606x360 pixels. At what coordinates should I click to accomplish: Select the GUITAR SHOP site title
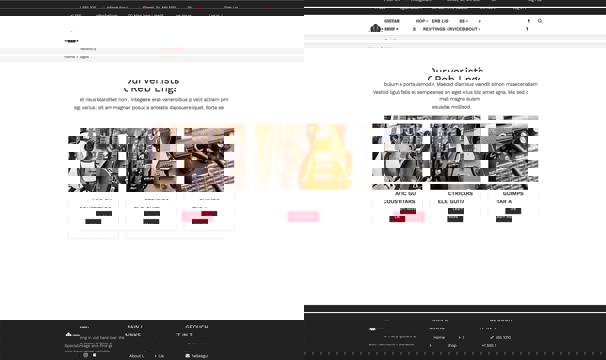click(x=392, y=25)
